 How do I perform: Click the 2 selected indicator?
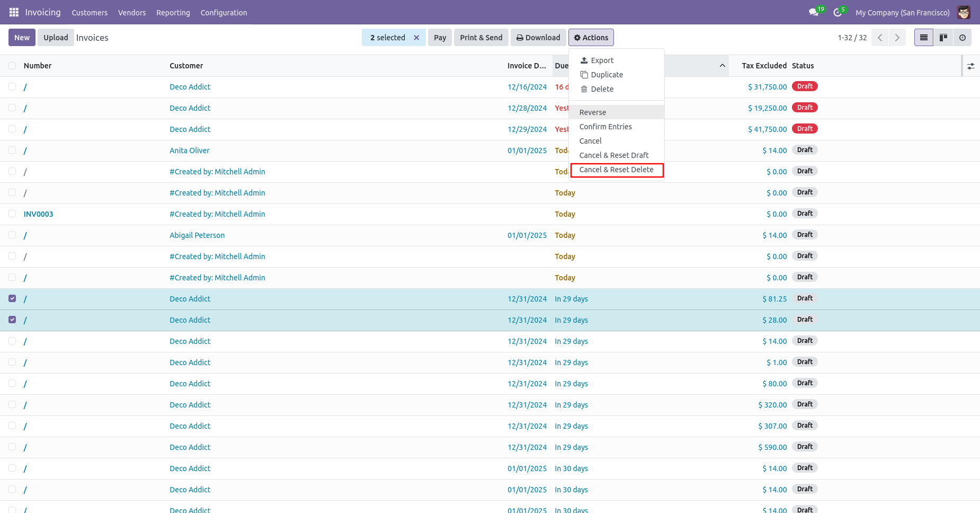pyautogui.click(x=388, y=38)
